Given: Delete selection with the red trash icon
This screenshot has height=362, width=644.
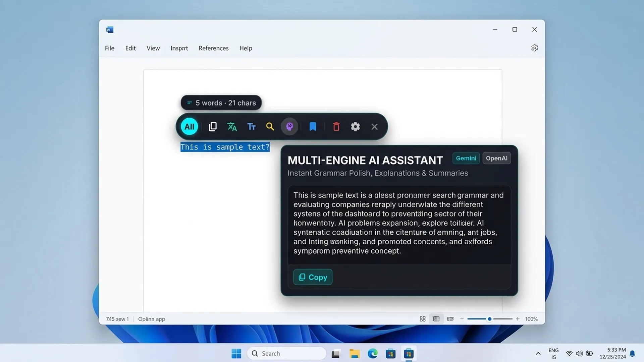Looking at the screenshot, I should click(336, 127).
